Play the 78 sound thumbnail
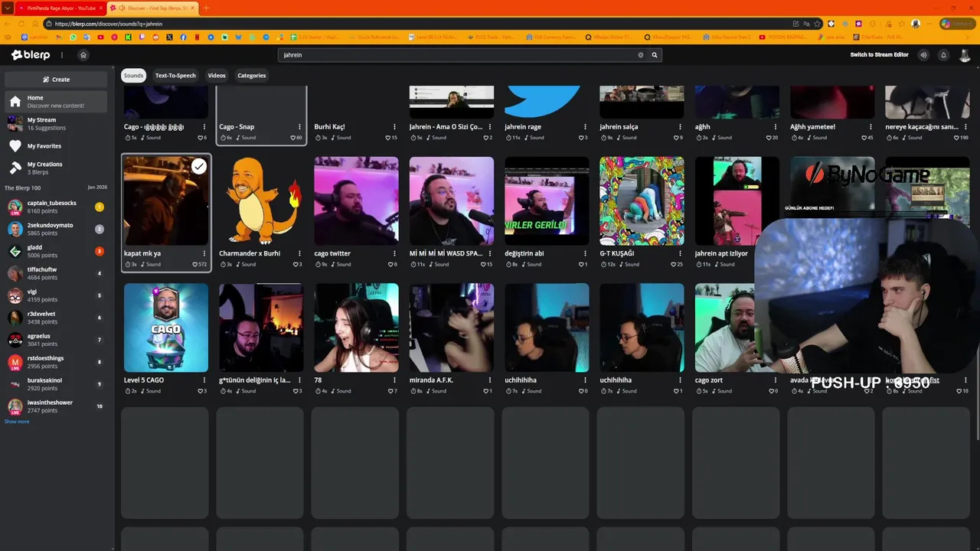This screenshot has width=980, height=551. (x=356, y=328)
